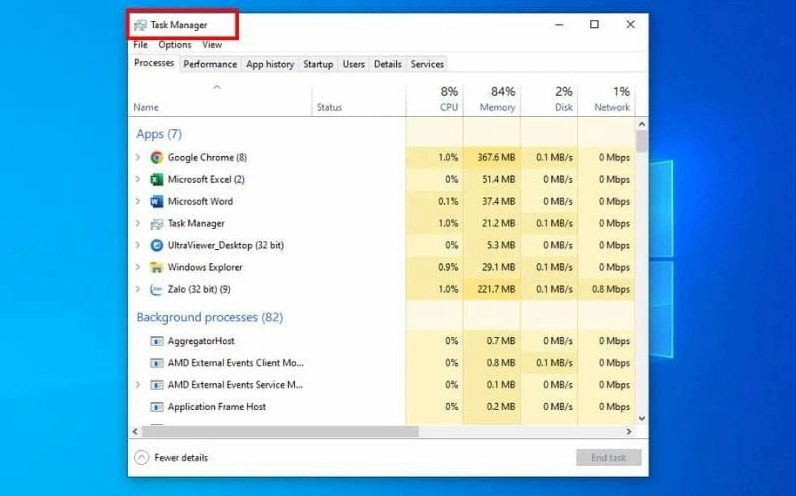
Task: Click the Microsoft Word process icon
Action: click(x=156, y=202)
